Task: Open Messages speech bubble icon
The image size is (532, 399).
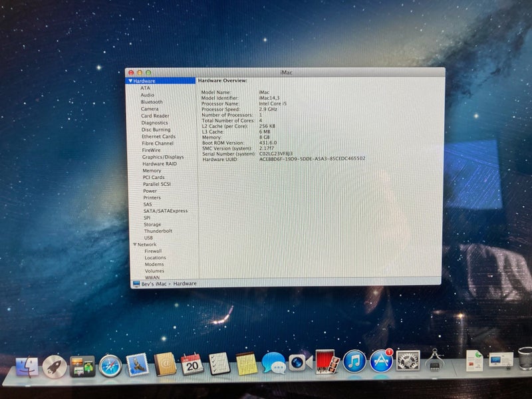Action: pos(274,363)
